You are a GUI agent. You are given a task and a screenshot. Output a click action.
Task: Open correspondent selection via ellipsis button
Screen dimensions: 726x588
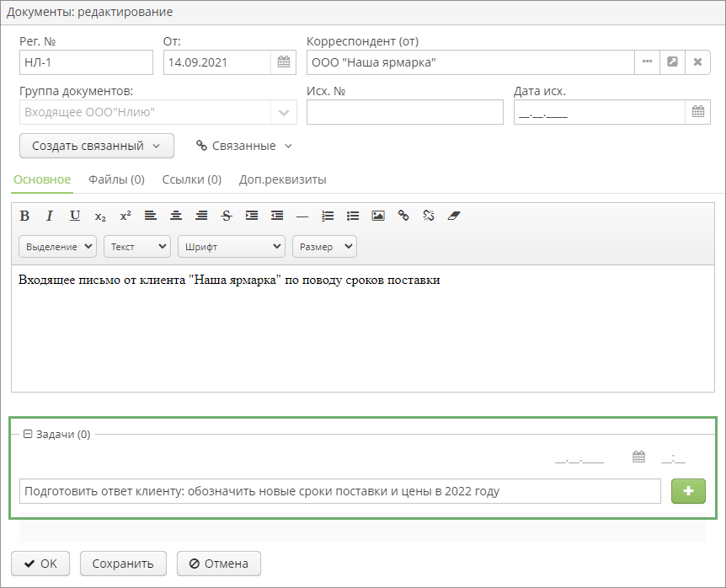pos(647,62)
